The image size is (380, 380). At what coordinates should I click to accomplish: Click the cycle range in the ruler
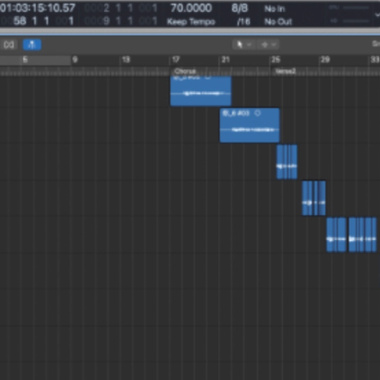tap(35, 60)
